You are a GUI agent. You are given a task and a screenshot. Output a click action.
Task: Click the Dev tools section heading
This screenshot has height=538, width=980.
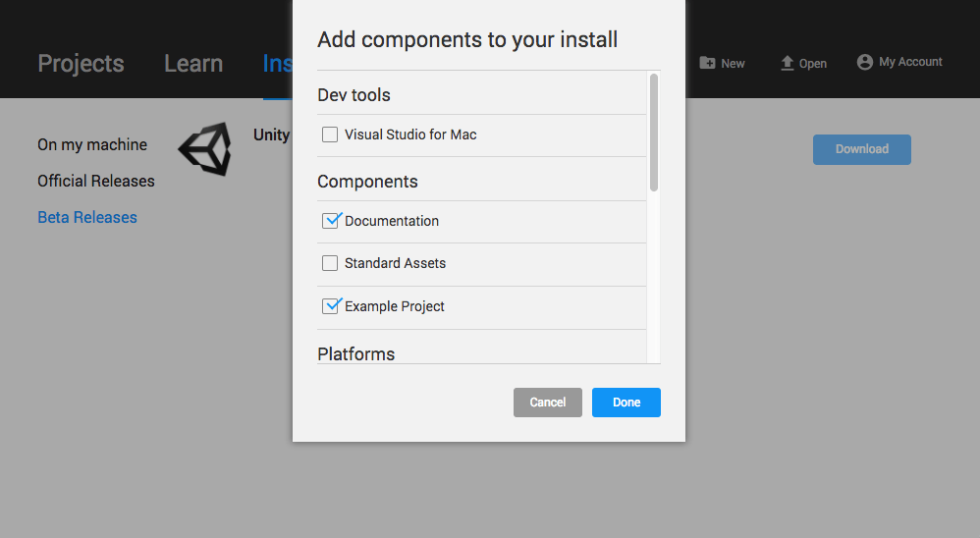click(x=354, y=95)
